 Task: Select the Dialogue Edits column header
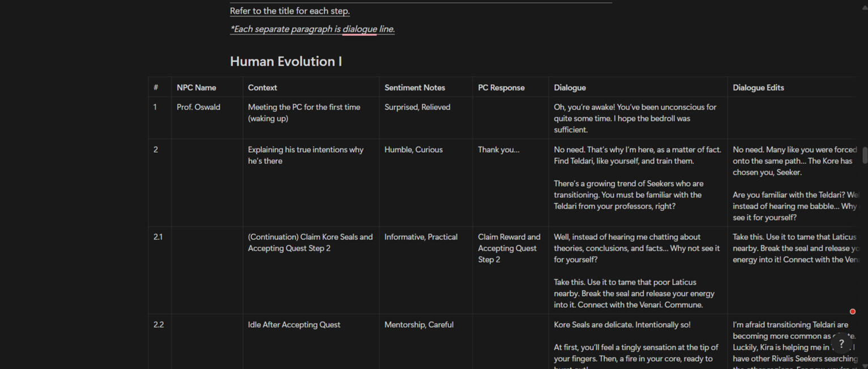point(758,88)
